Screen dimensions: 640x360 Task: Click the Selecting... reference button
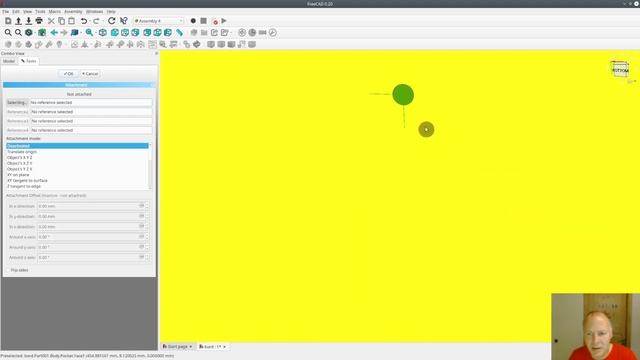point(17,102)
